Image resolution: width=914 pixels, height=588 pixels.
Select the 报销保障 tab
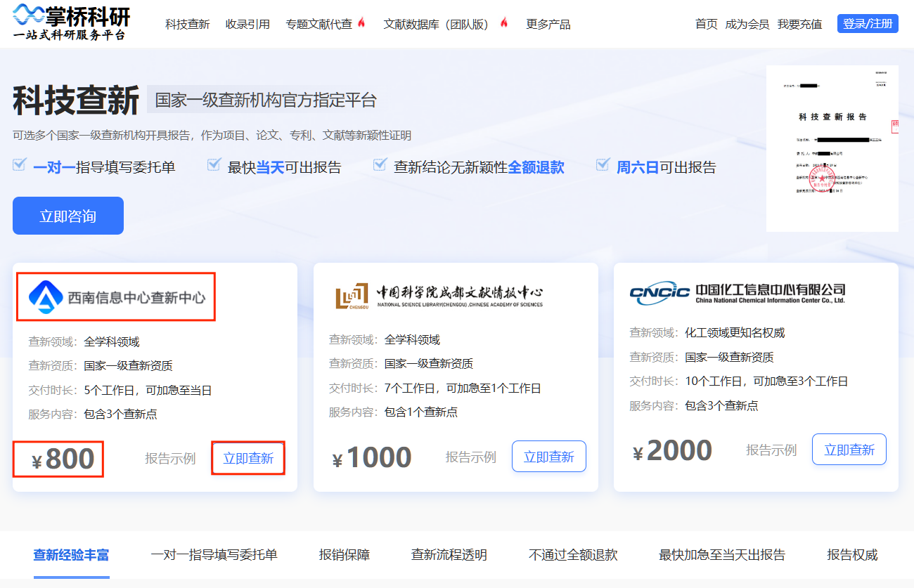[x=345, y=555]
